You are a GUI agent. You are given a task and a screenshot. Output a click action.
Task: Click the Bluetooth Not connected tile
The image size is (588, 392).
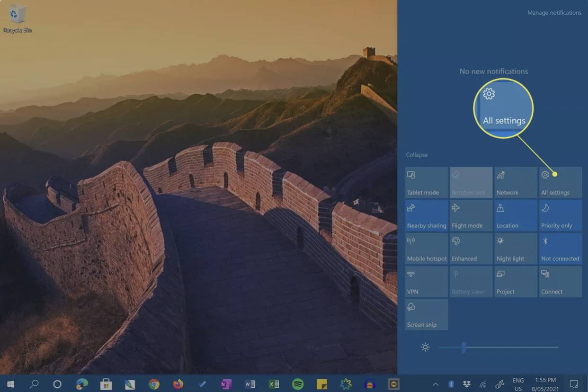pyautogui.click(x=561, y=249)
